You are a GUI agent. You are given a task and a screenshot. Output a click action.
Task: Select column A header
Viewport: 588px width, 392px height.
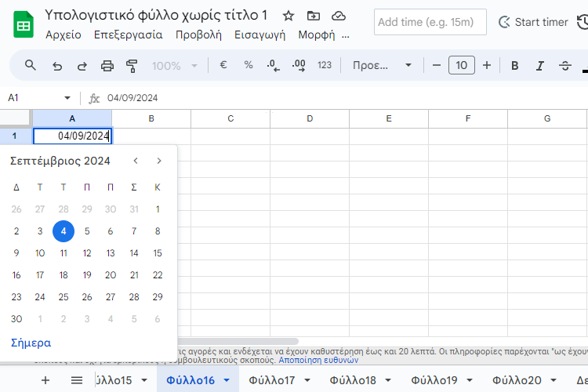72,118
